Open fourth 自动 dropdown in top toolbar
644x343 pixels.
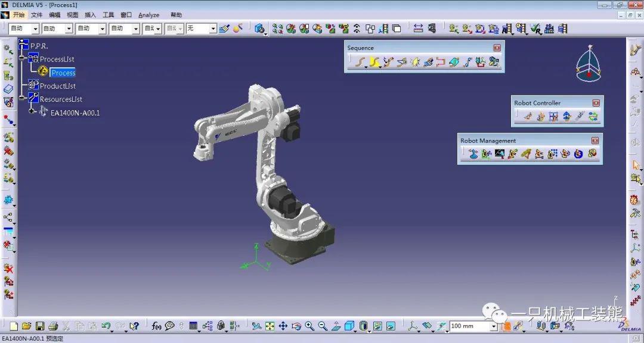pos(136,29)
